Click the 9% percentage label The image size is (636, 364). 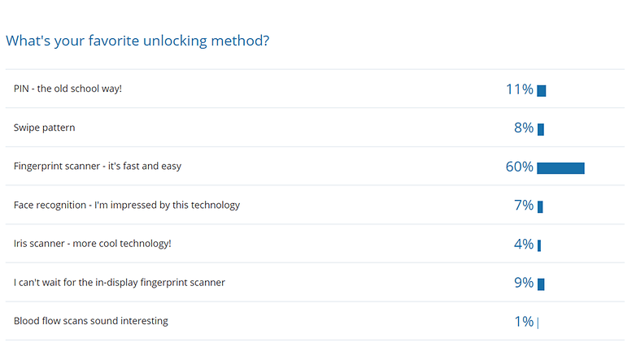point(524,283)
